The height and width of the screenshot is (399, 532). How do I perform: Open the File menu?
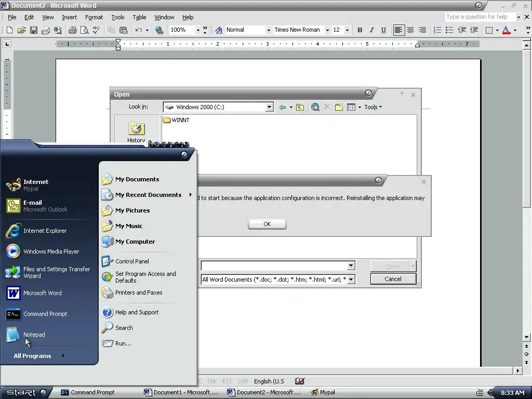[x=12, y=17]
